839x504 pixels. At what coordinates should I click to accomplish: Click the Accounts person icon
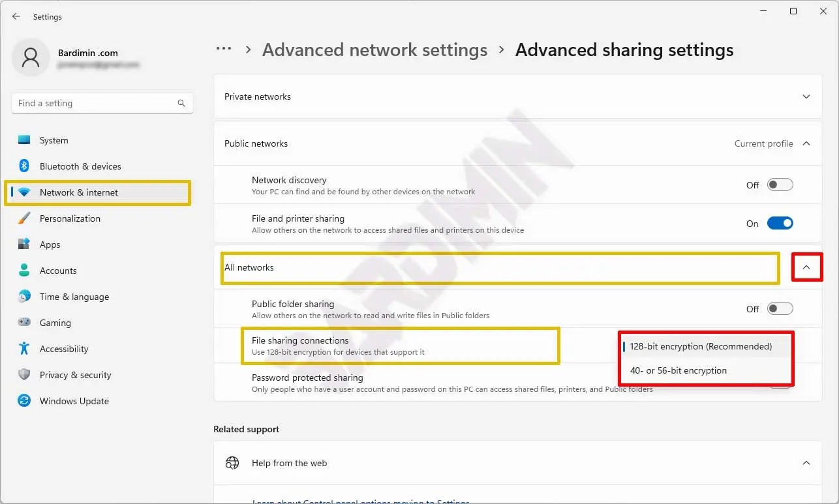pos(24,271)
